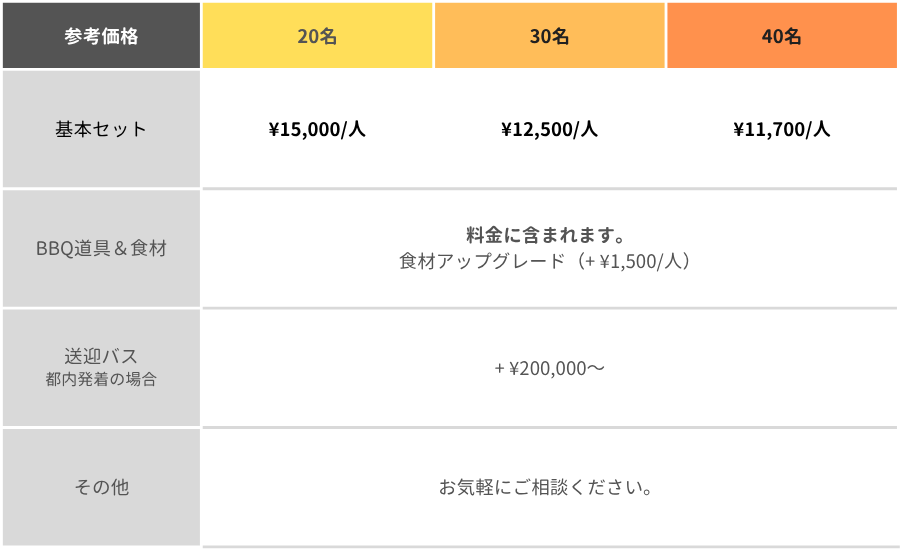The image size is (900, 549).
Task: Click the ¥11,700/人 price
Action: click(782, 129)
